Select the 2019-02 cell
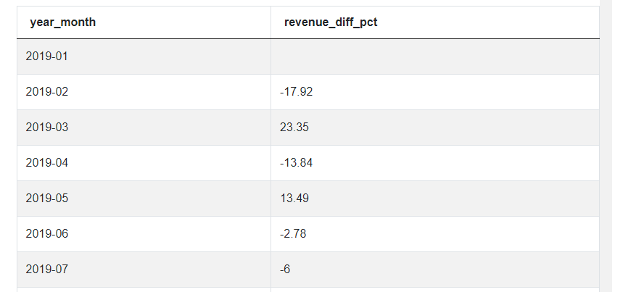The width and height of the screenshot is (644, 292). 144,92
